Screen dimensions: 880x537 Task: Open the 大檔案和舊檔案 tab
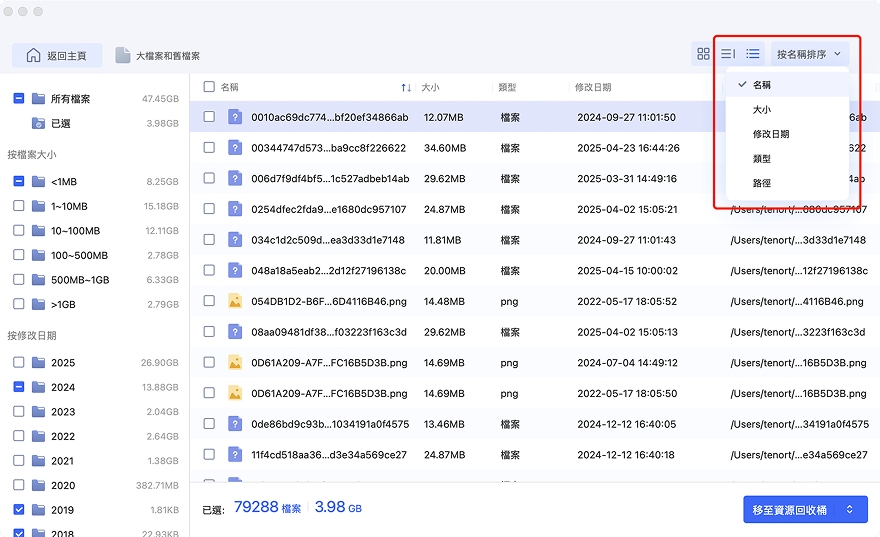point(158,56)
